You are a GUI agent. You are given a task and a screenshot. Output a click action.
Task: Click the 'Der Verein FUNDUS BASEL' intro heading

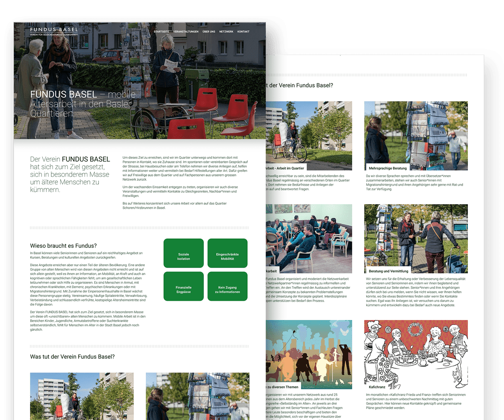click(x=70, y=174)
